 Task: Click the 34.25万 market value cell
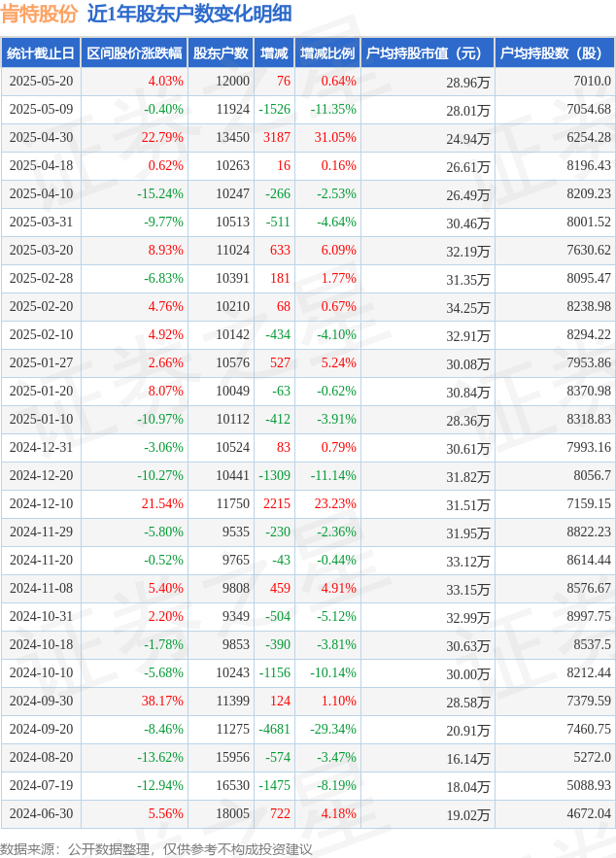tap(467, 307)
